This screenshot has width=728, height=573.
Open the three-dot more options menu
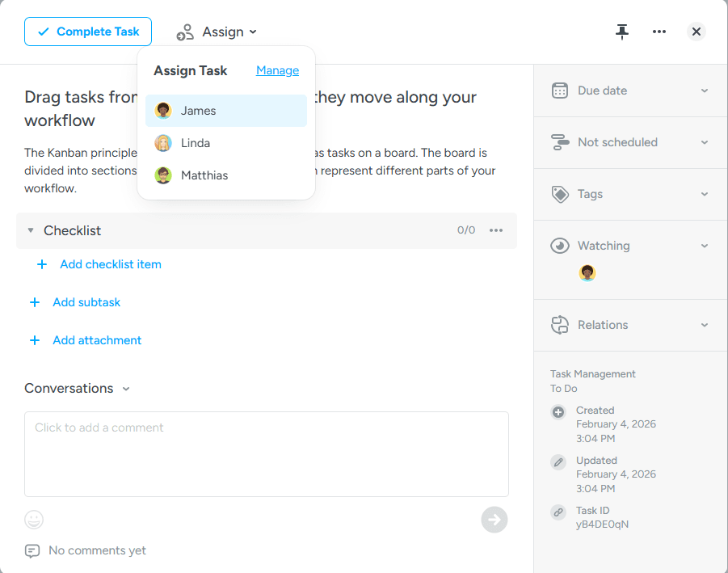tap(659, 32)
